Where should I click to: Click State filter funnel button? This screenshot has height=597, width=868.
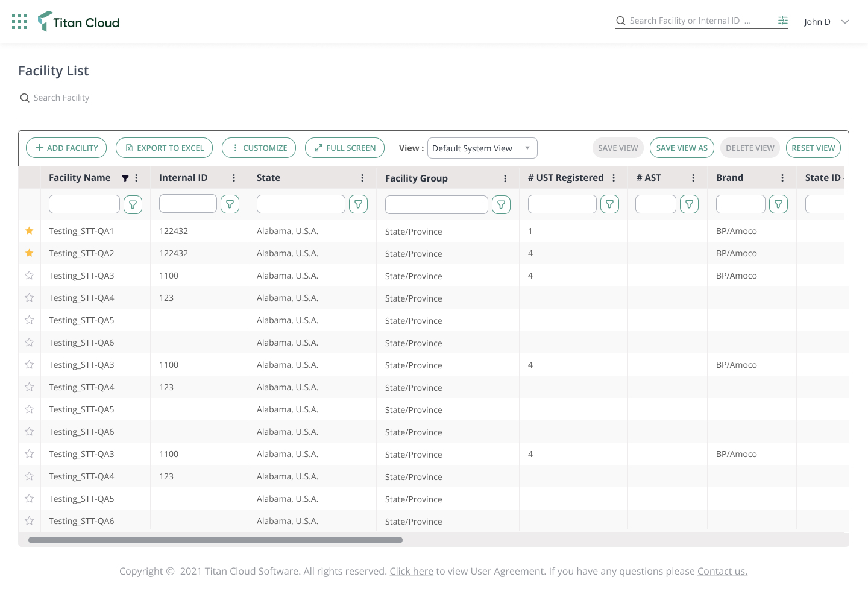pyautogui.click(x=359, y=204)
